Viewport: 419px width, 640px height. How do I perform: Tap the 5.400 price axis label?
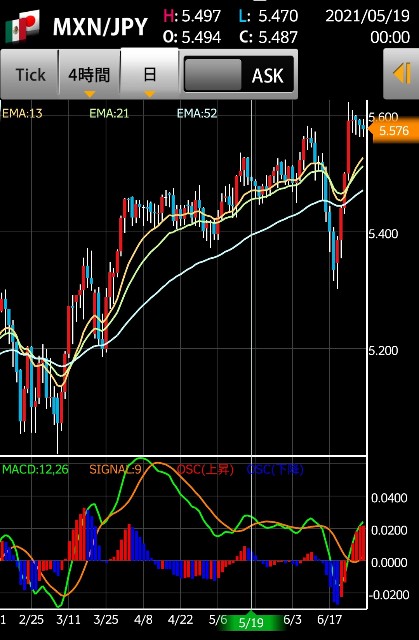383,234
